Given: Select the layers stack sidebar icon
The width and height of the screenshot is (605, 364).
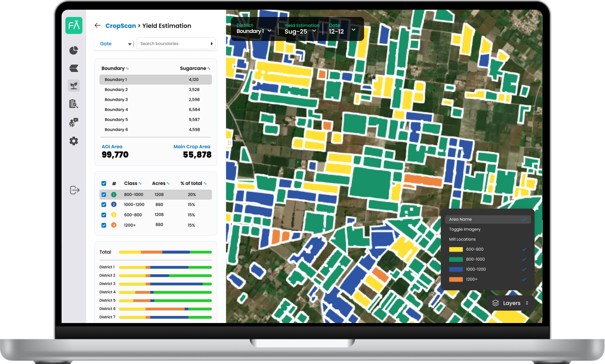Looking at the screenshot, I should [74, 68].
